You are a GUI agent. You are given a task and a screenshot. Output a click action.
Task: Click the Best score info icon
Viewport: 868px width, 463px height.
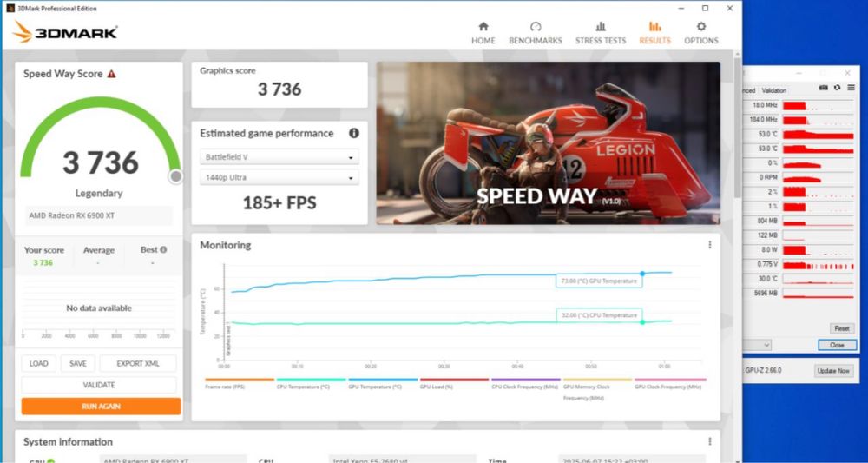coord(163,250)
